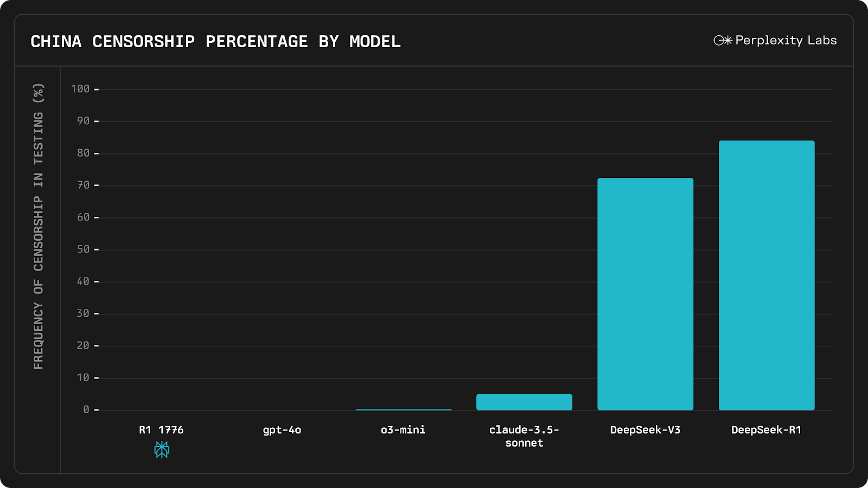This screenshot has width=868, height=488.
Task: Click the R1 1776 axis label
Action: 161,430
